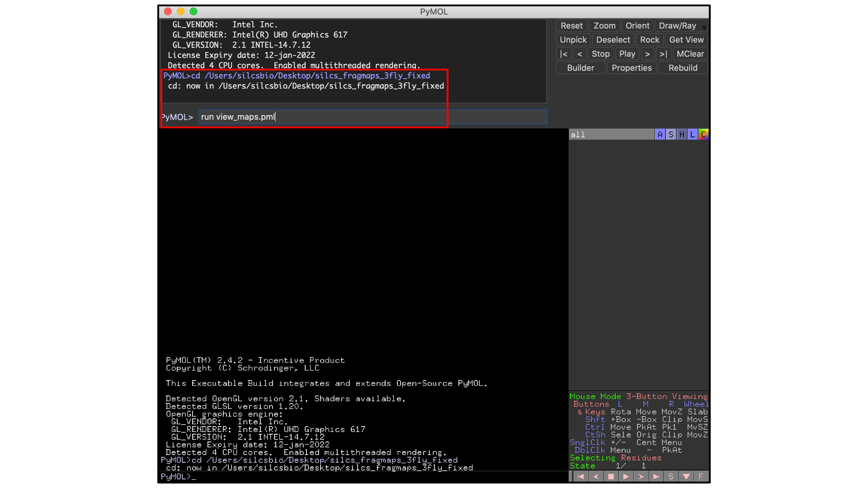Image resolution: width=868 pixels, height=488 pixels.
Task: Click the Zoom button
Action: 604,26
